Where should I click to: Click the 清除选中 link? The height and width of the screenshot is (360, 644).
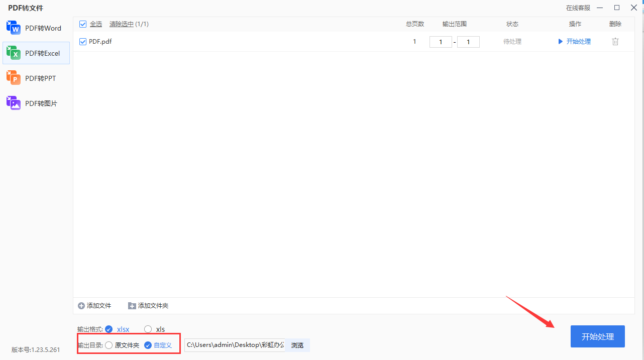[x=122, y=24]
